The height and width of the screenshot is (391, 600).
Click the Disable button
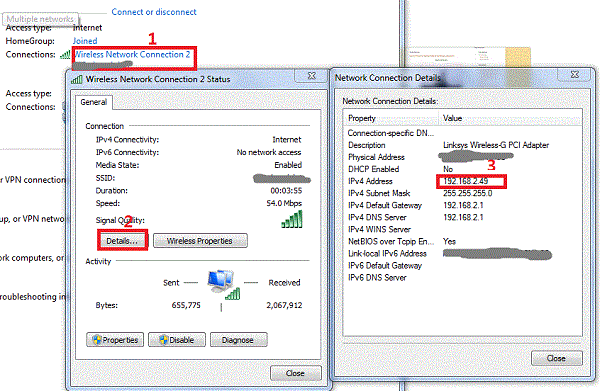(x=177, y=340)
